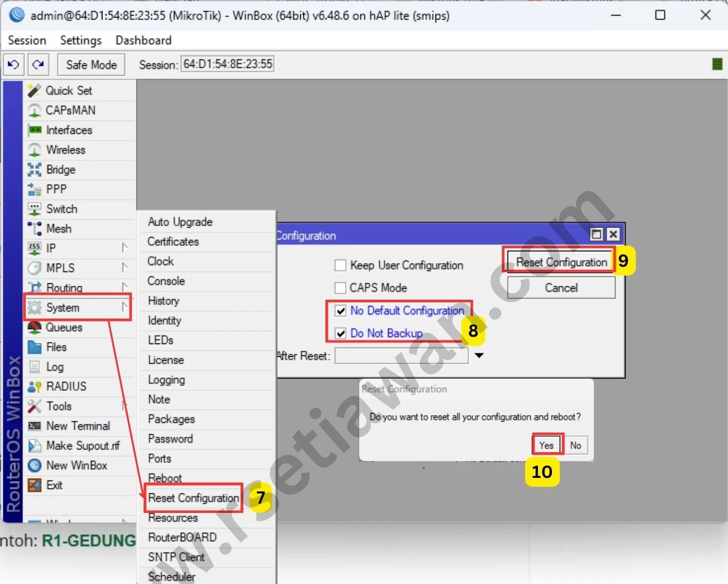The height and width of the screenshot is (584, 728).
Task: Select Reboot in System submenu
Action: [x=165, y=478]
